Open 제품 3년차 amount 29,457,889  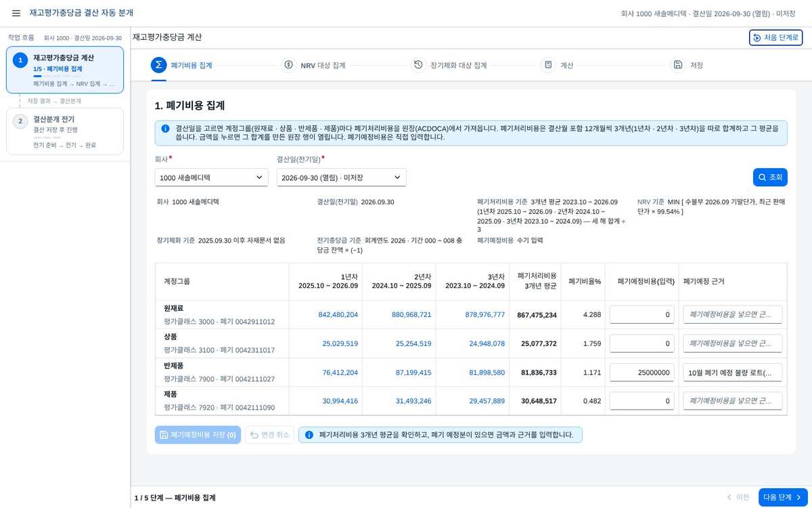click(487, 401)
